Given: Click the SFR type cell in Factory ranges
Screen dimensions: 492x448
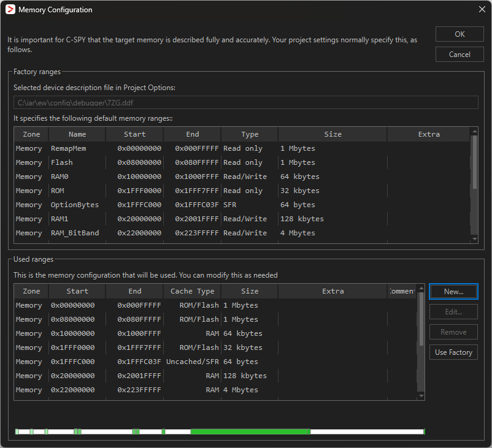Looking at the screenshot, I should point(229,205).
